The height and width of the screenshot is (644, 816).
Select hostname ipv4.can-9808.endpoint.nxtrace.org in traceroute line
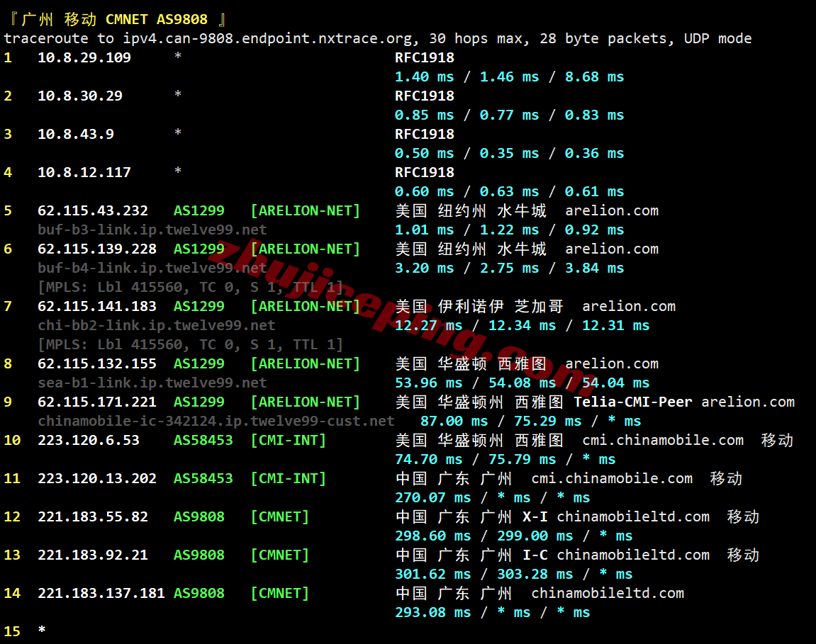[x=269, y=39]
